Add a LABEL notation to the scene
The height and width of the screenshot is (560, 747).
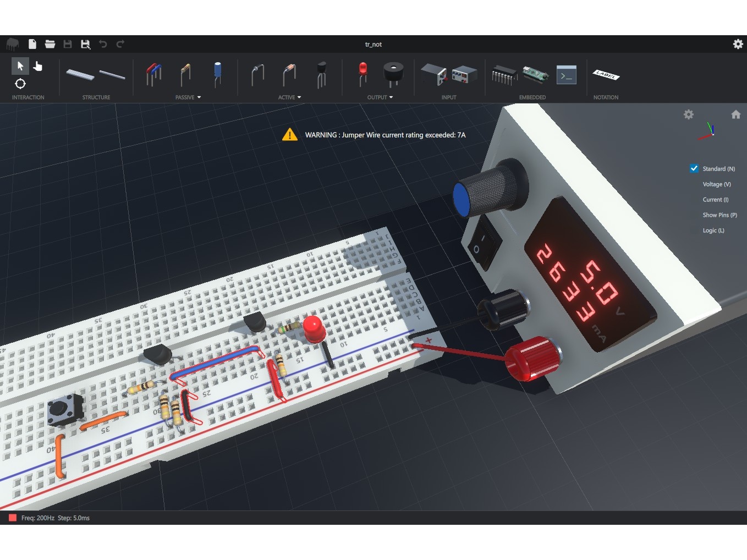click(x=606, y=75)
